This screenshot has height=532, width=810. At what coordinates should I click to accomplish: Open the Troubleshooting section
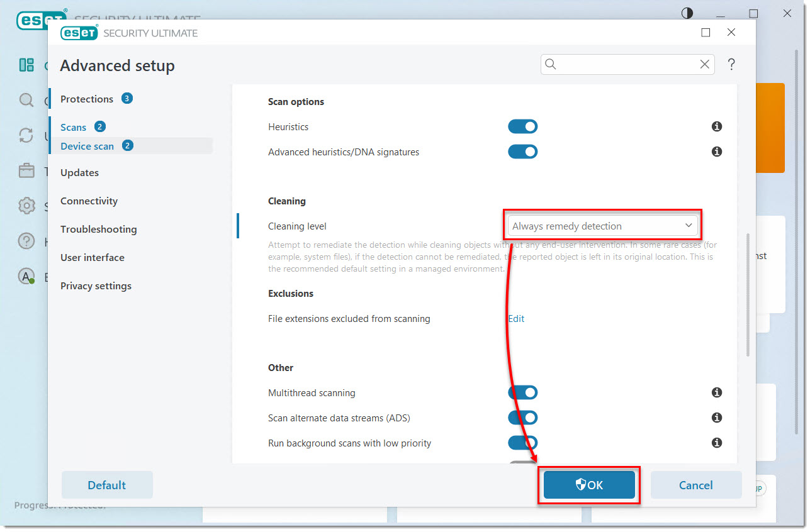[x=98, y=229]
